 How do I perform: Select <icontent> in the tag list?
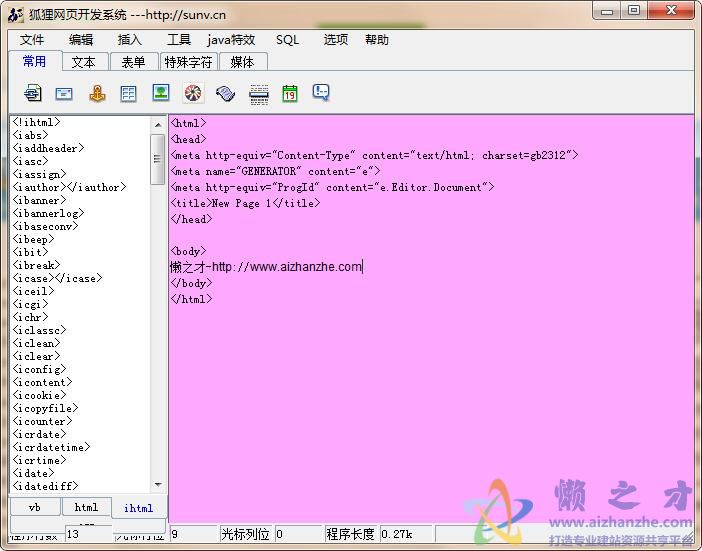pos(43,382)
